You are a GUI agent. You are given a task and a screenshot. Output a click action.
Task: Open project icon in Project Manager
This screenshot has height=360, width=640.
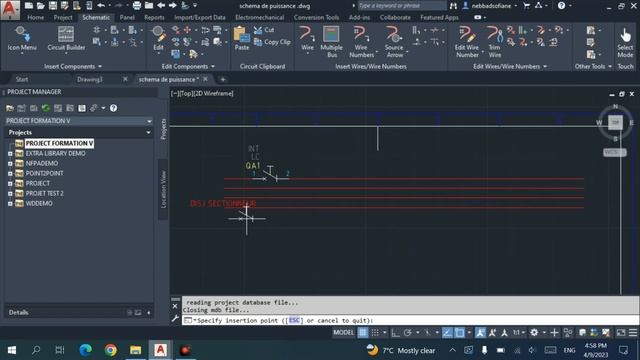(x=10, y=108)
